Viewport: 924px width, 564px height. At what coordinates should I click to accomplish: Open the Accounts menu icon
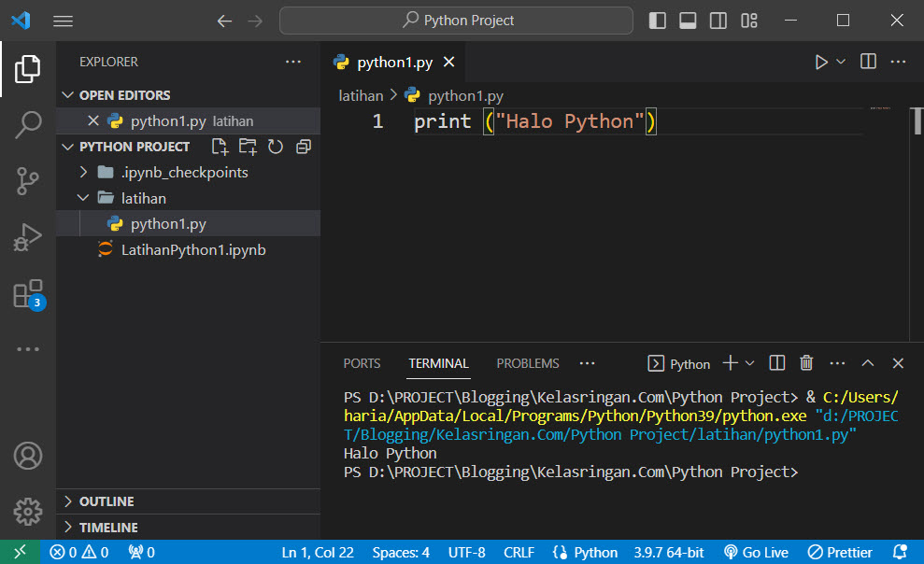28,456
